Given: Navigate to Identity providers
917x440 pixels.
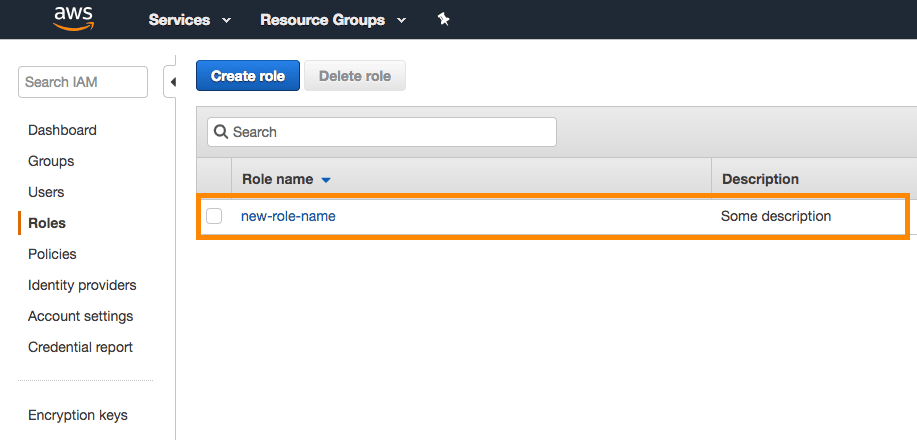Looking at the screenshot, I should tap(82, 285).
